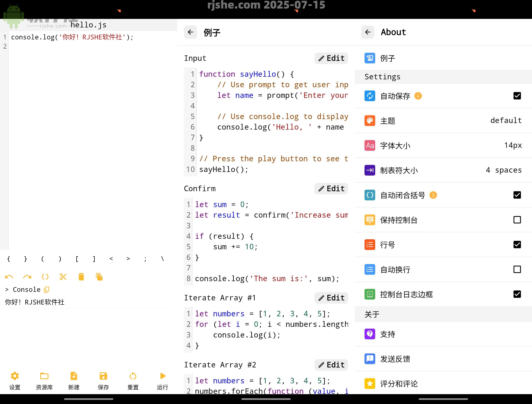Disable the 自动保存 auto-save checkbox

click(517, 96)
